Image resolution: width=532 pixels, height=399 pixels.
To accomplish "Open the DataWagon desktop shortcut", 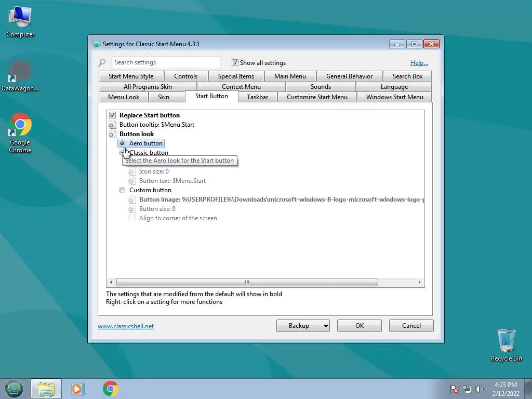I will tap(20, 75).
